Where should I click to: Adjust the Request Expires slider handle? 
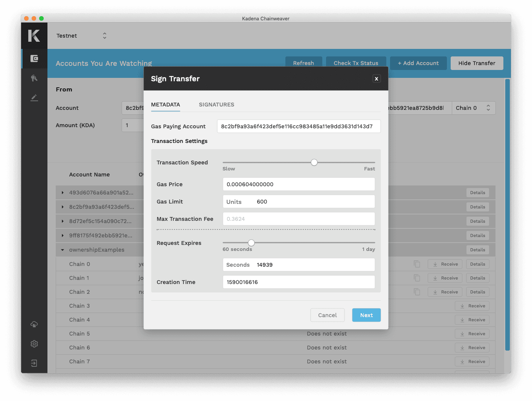pos(251,243)
